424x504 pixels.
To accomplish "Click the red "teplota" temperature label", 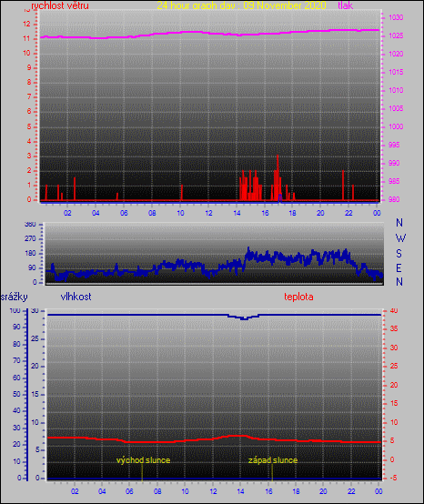I will tap(298, 297).
